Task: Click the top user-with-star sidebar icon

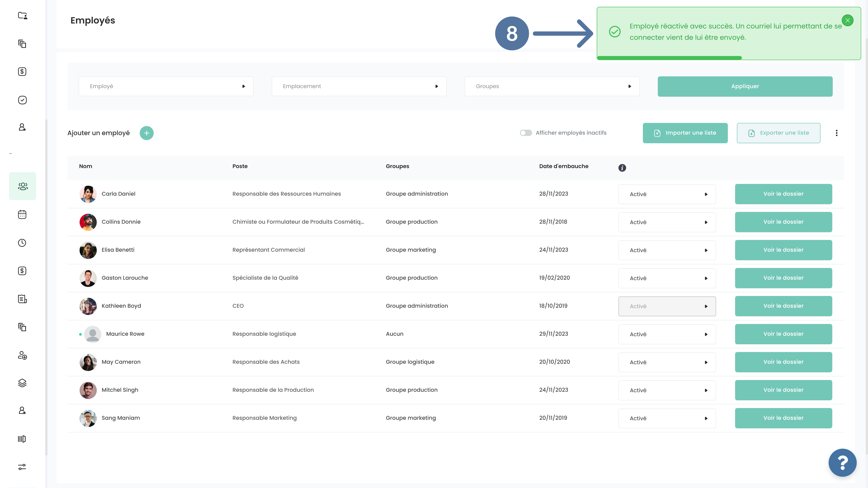Action: (x=22, y=127)
